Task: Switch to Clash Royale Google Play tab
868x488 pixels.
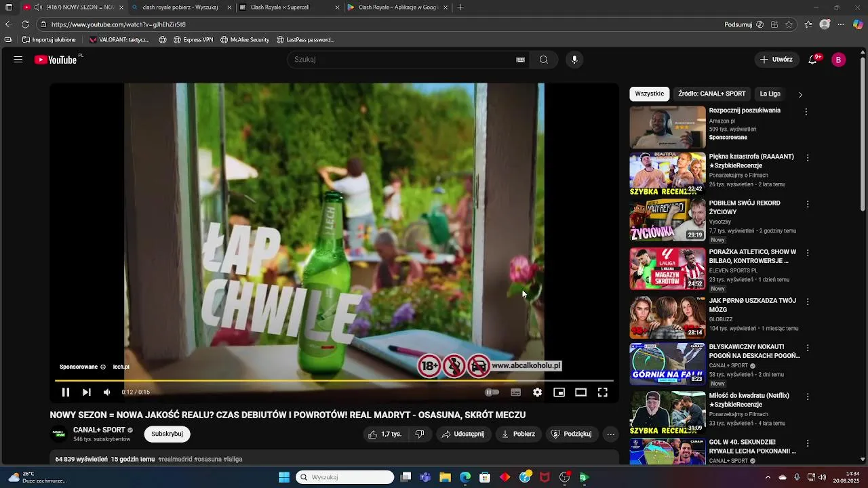Action: (397, 7)
